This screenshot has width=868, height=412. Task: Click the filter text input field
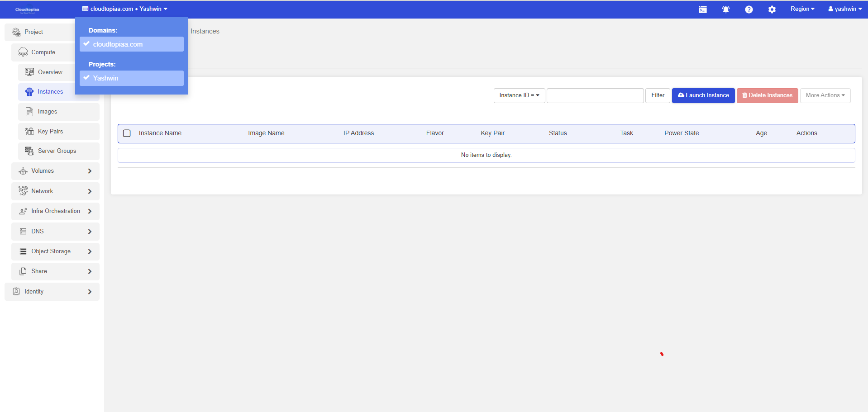(x=595, y=95)
